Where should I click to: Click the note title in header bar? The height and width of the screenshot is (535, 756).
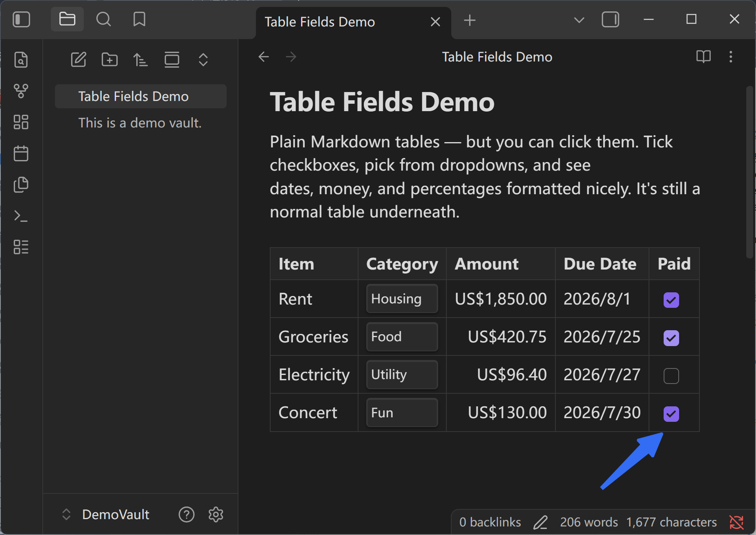[497, 57]
